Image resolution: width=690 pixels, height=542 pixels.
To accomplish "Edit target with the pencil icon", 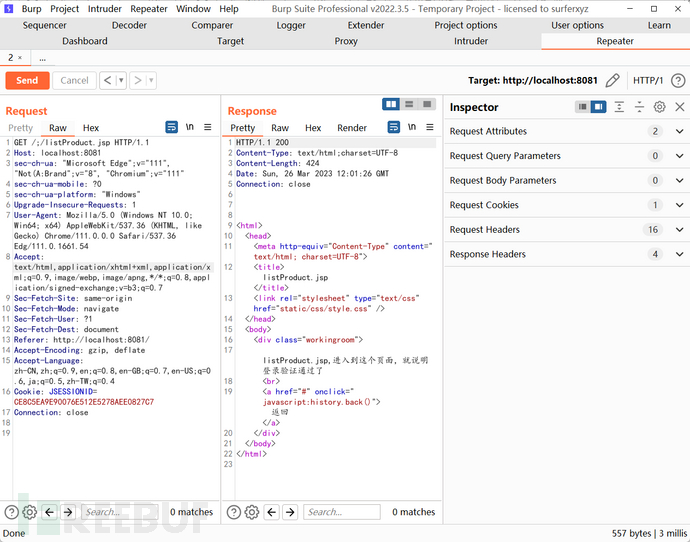I will point(613,81).
